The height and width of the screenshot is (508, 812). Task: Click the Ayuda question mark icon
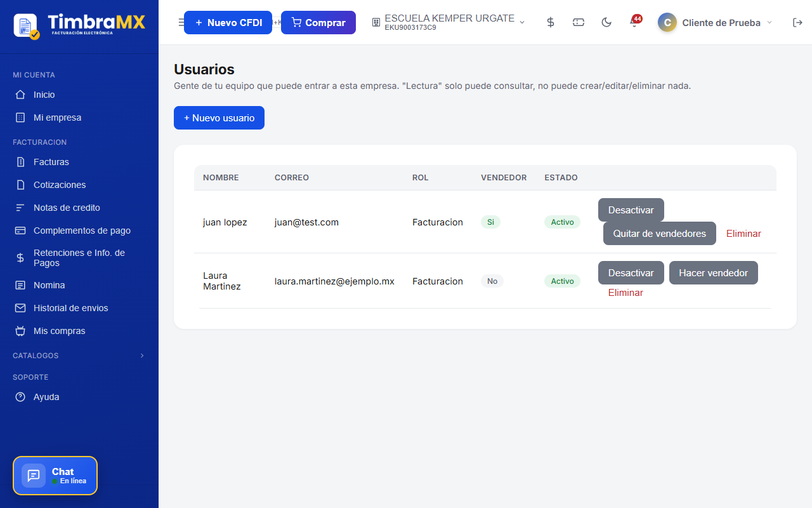click(20, 397)
